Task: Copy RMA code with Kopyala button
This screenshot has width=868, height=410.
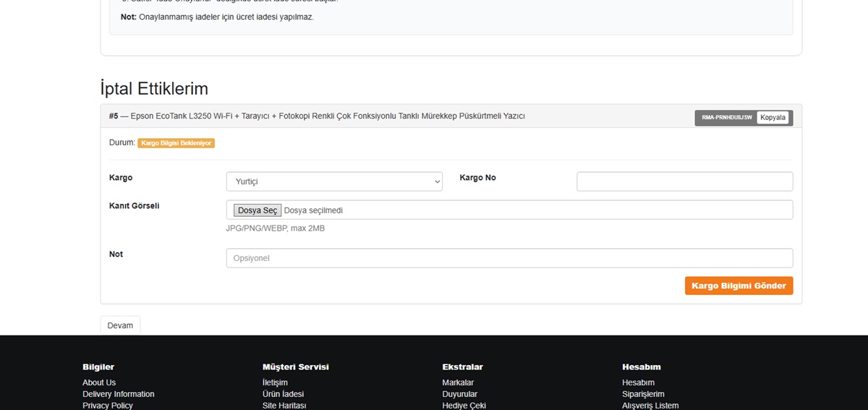Action: point(773,117)
